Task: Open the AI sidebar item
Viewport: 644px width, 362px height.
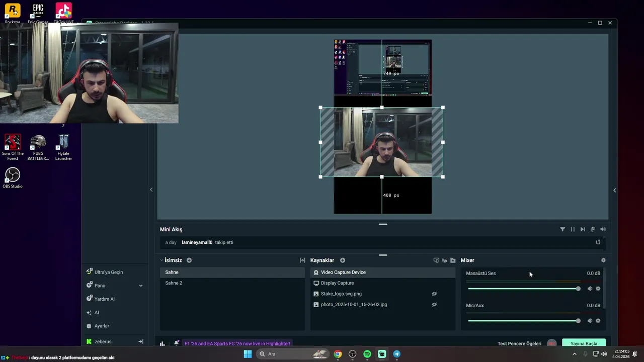Action: (x=93, y=313)
